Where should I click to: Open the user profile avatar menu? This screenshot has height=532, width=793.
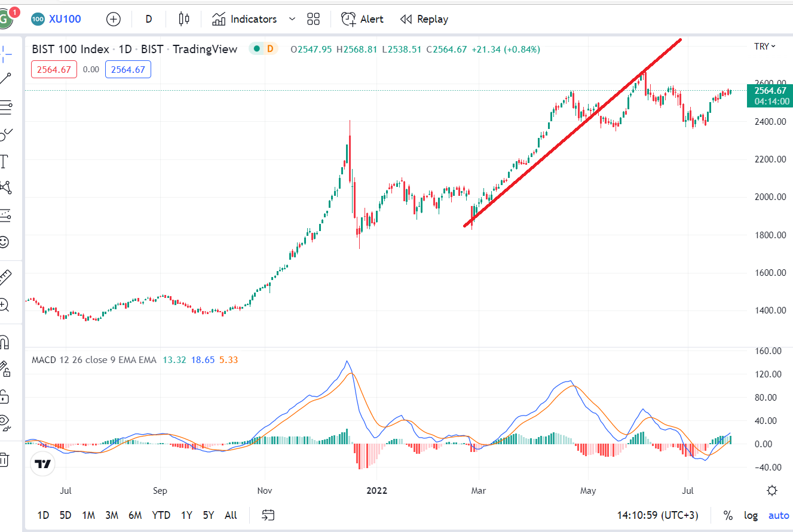[x=5, y=19]
